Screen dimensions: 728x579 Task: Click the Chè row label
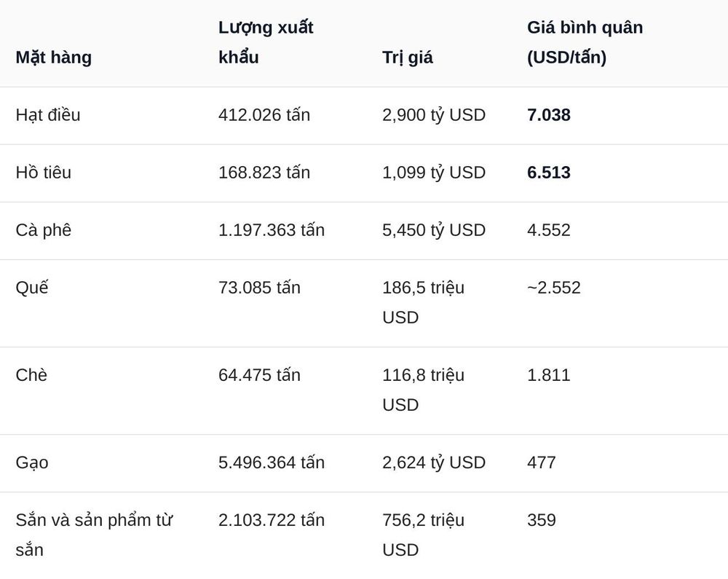point(31,375)
